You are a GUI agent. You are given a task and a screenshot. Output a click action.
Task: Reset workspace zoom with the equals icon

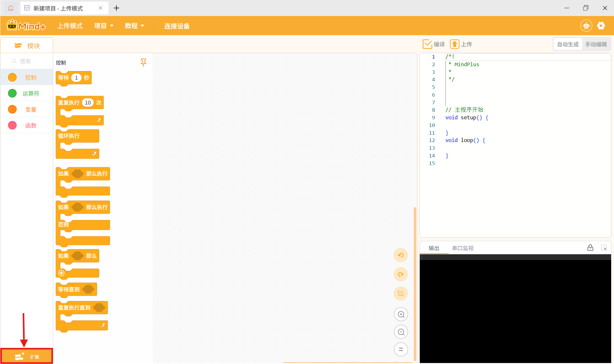401,349
